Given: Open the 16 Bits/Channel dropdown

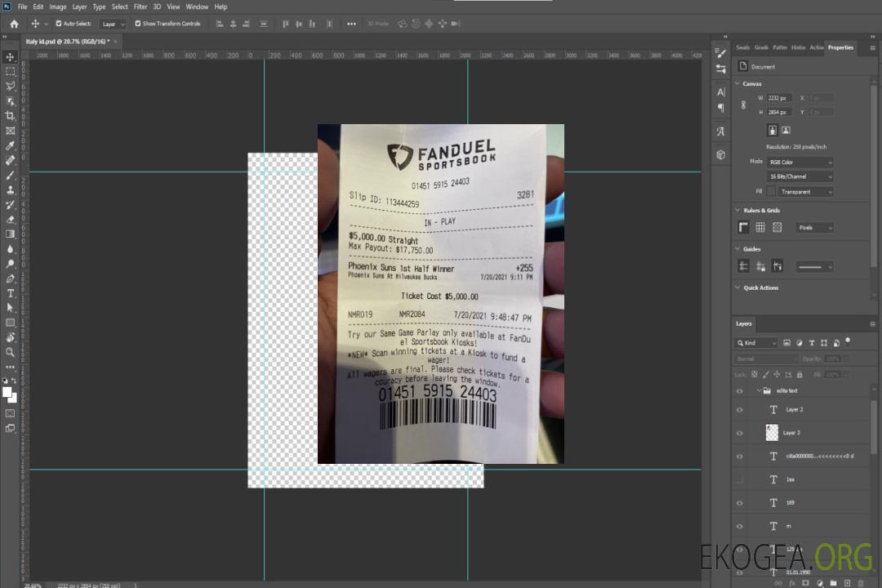Looking at the screenshot, I should click(800, 176).
